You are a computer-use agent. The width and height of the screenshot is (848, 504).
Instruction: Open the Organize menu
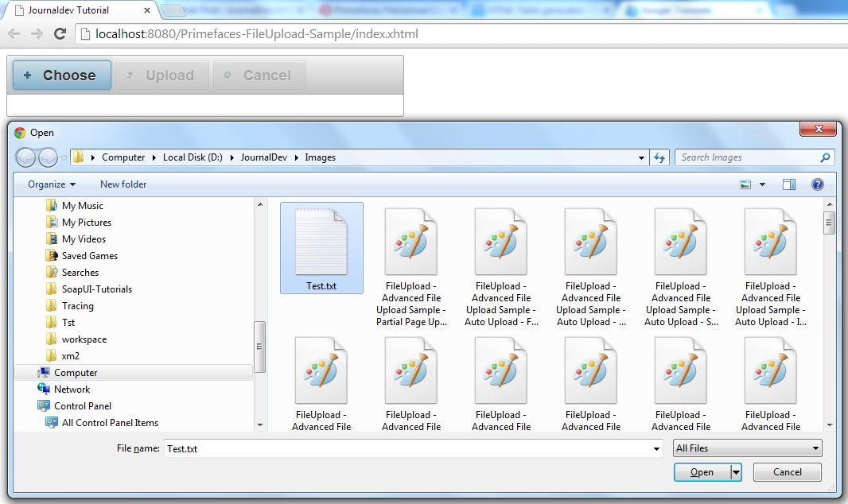coord(52,184)
